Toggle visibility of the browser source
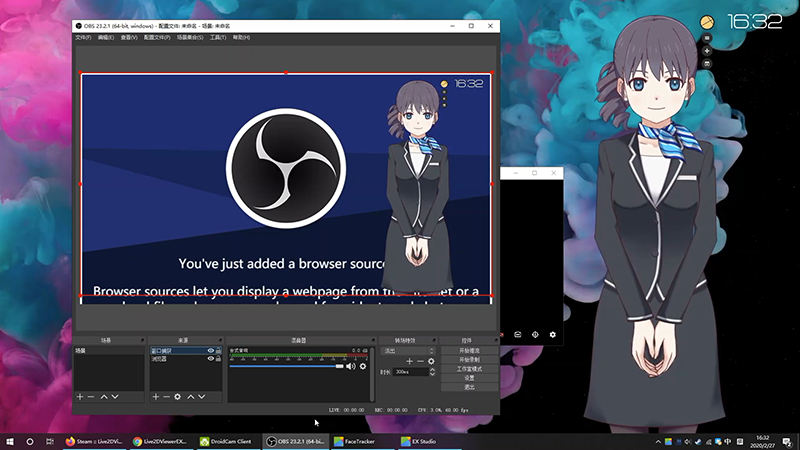This screenshot has height=450, width=800. pyautogui.click(x=210, y=359)
